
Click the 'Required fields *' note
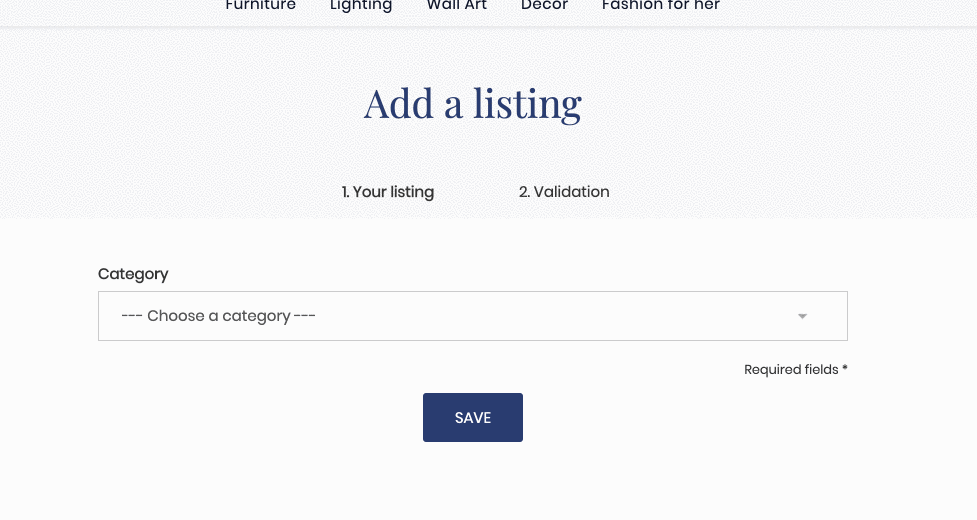coord(796,369)
